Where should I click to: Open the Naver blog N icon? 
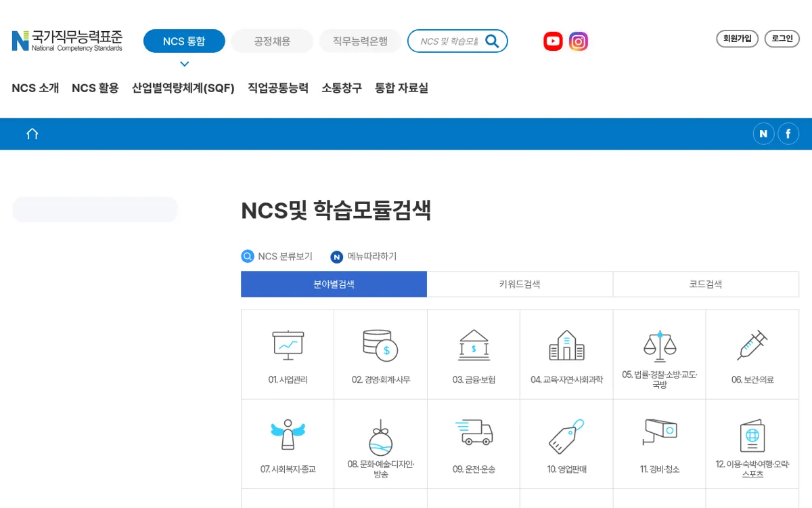pyautogui.click(x=763, y=133)
